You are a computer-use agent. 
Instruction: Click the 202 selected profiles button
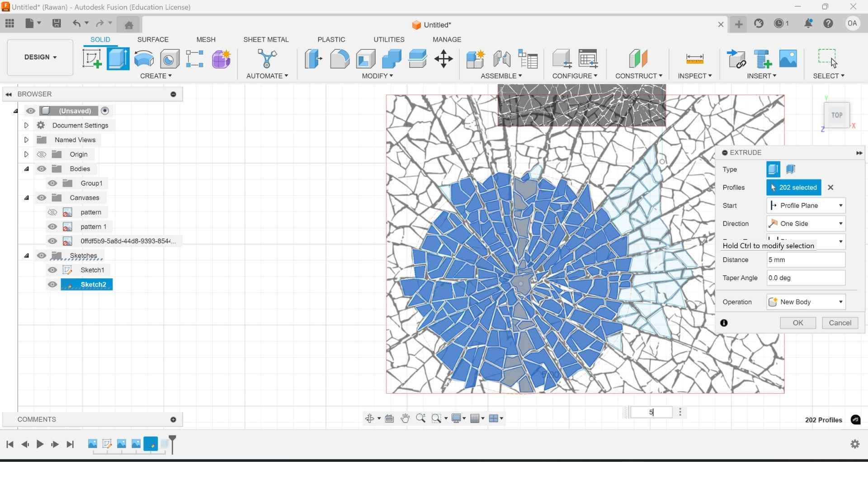(794, 188)
